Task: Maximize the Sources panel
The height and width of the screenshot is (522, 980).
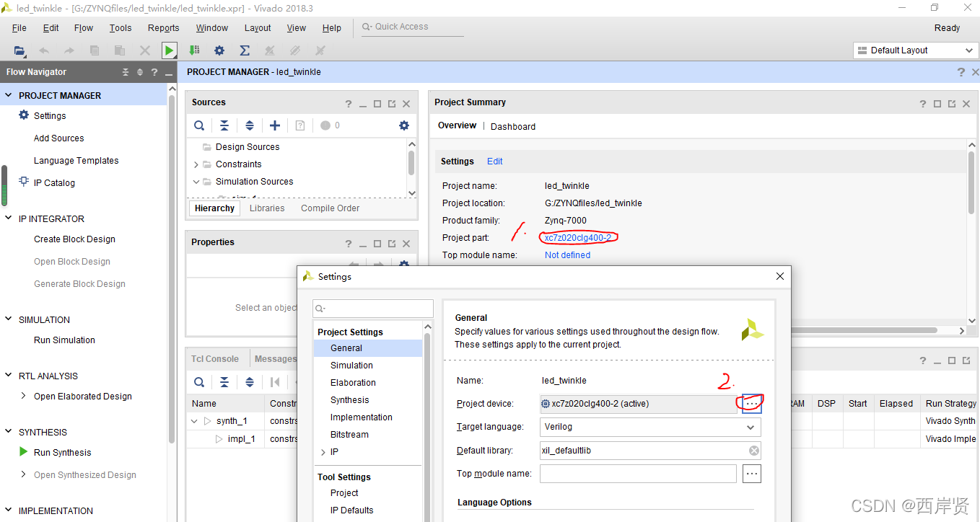Action: (x=377, y=104)
